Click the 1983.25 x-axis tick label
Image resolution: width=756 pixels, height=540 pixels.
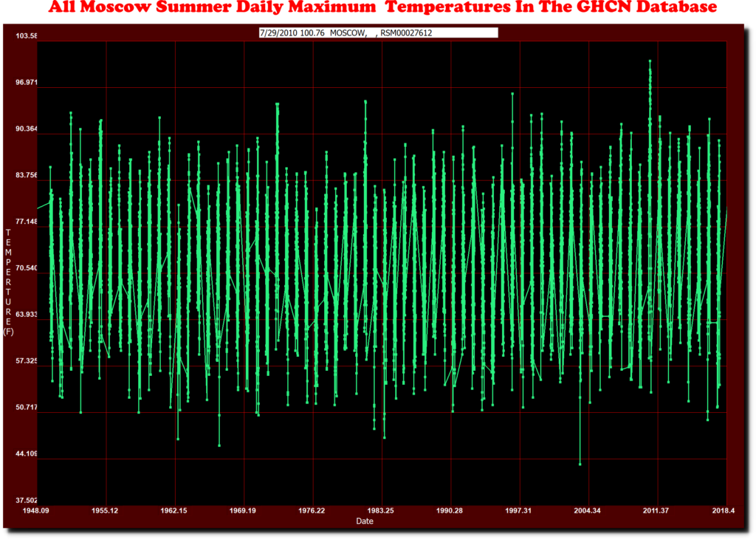pos(381,510)
